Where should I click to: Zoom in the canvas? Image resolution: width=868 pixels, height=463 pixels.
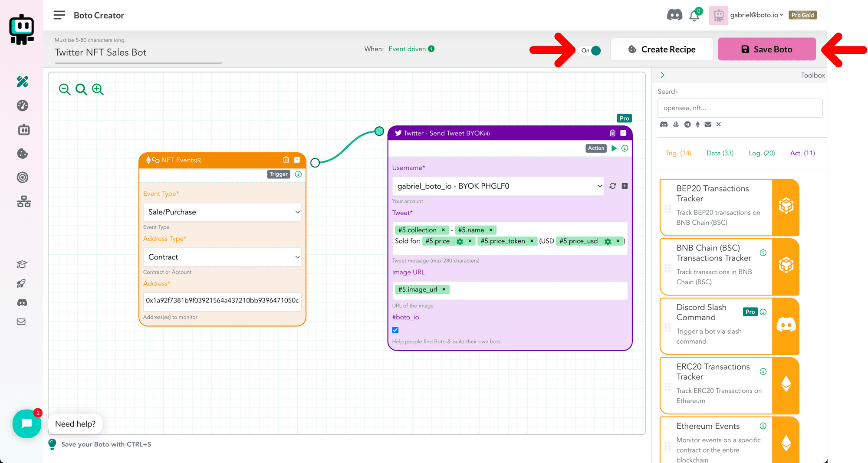coord(98,89)
